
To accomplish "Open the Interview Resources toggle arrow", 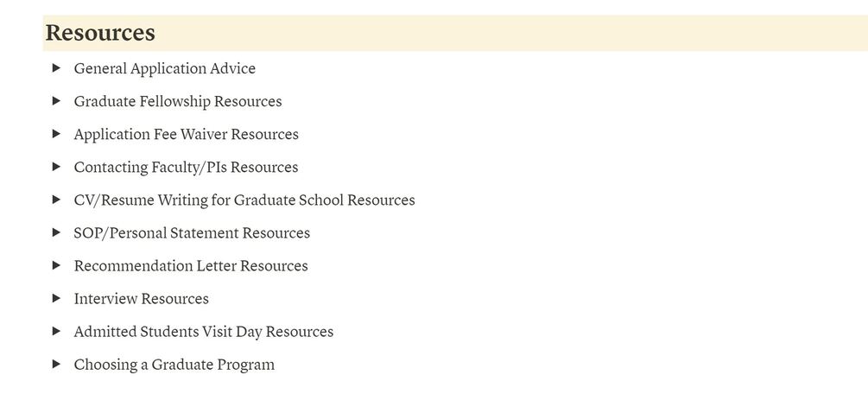I will (57, 298).
